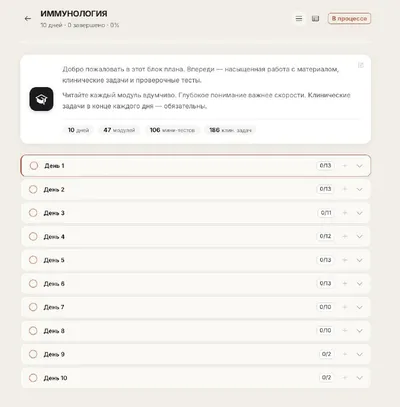Add item with plus icon on День 7

(345, 307)
